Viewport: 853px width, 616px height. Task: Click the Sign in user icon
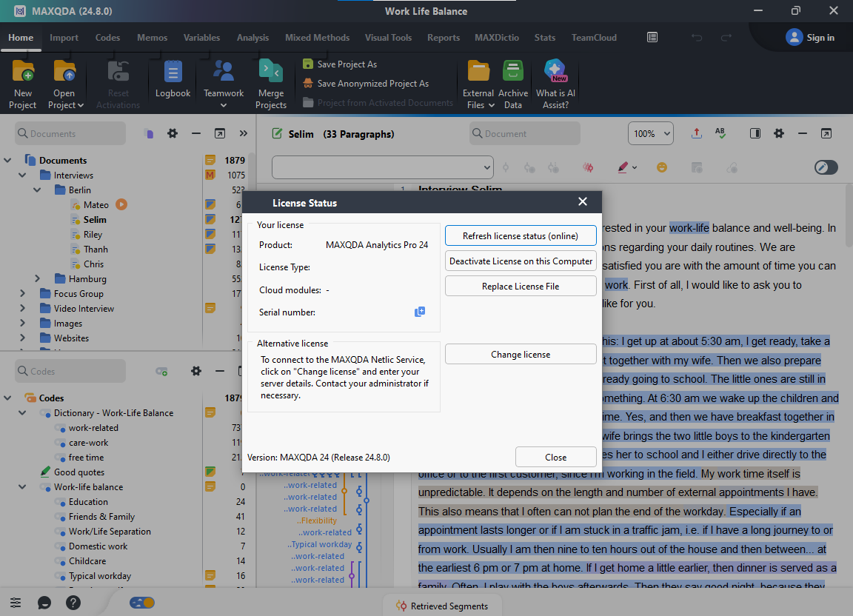794,37
